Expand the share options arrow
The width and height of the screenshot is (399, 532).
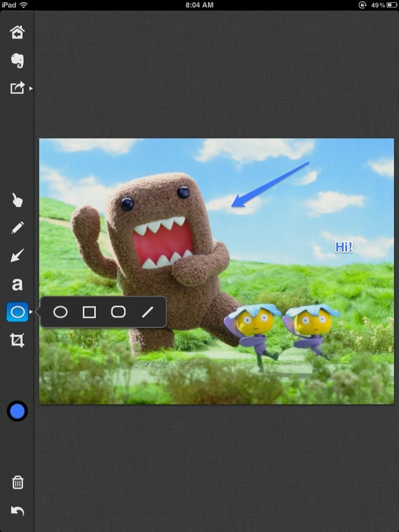click(x=31, y=88)
